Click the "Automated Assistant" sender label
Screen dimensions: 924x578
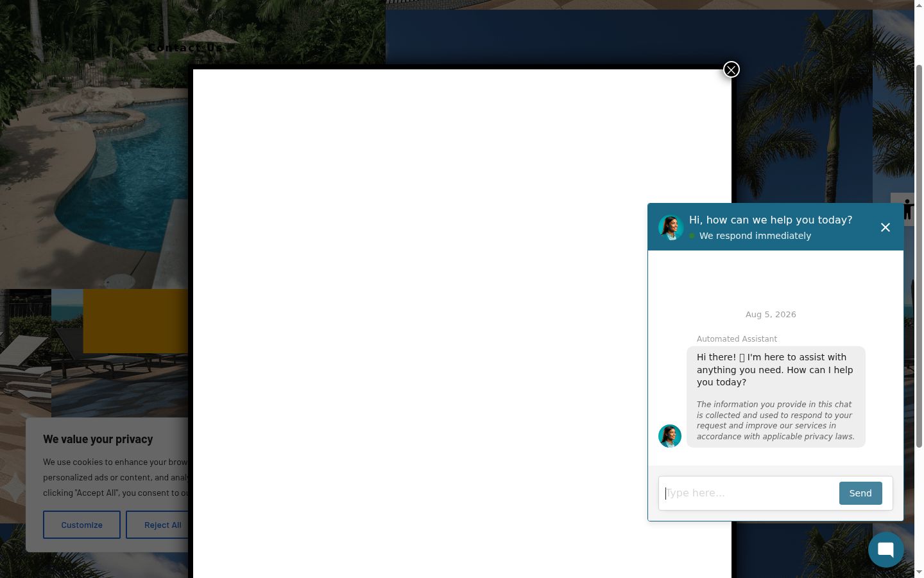pyautogui.click(x=737, y=339)
